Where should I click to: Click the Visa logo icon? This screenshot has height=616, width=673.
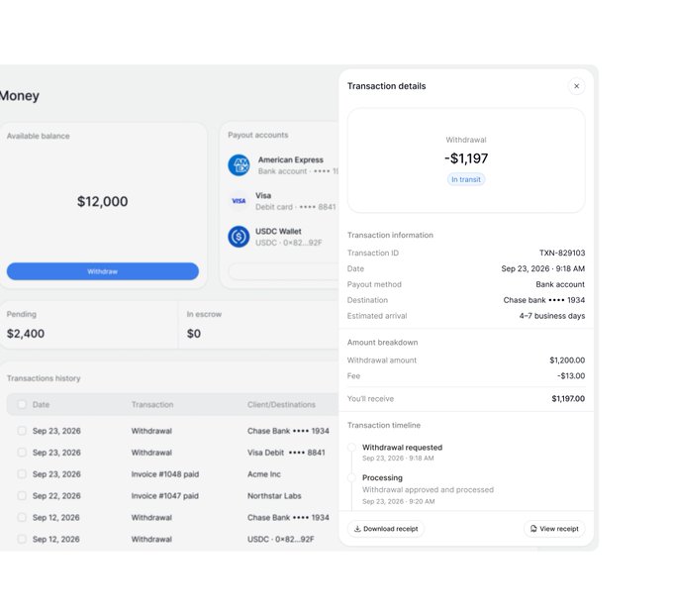(239, 201)
